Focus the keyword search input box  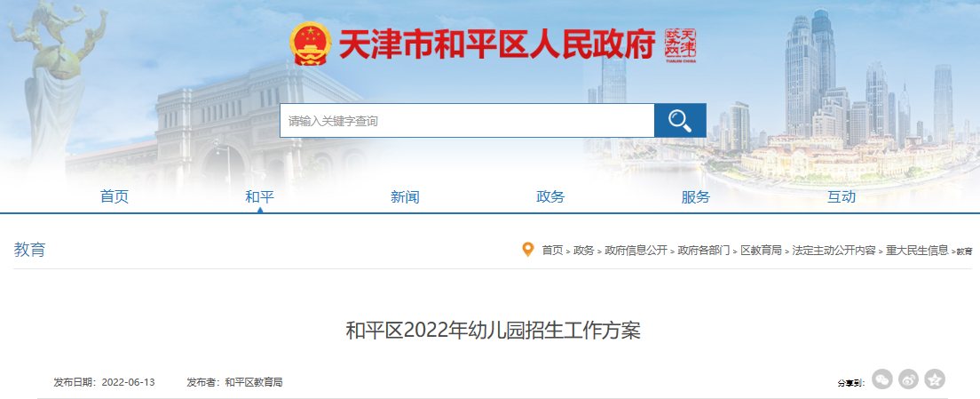coord(467,121)
